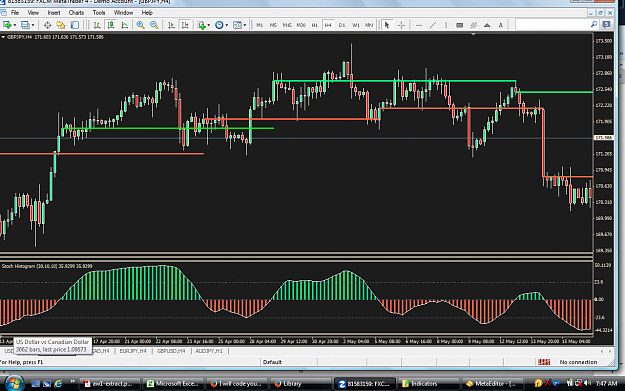The width and height of the screenshot is (625, 391).
Task: Open the Indicators dropdown arrow
Action: point(209,25)
